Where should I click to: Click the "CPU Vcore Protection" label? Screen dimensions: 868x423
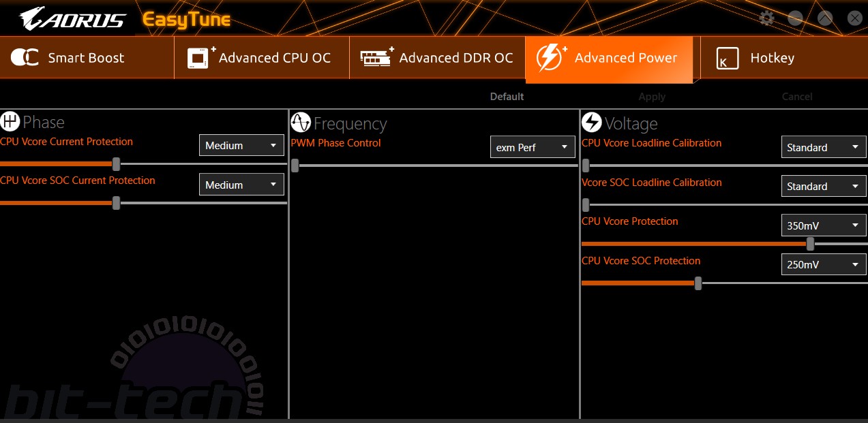(x=630, y=221)
